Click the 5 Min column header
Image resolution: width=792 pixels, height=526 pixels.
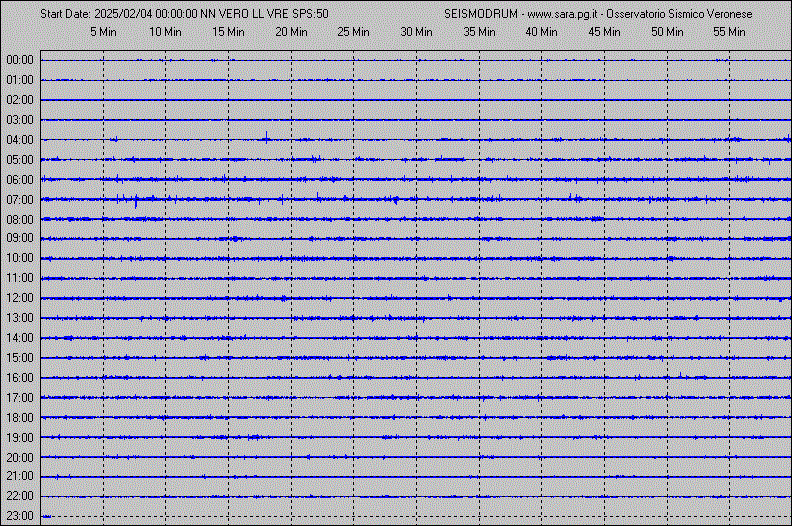103,32
